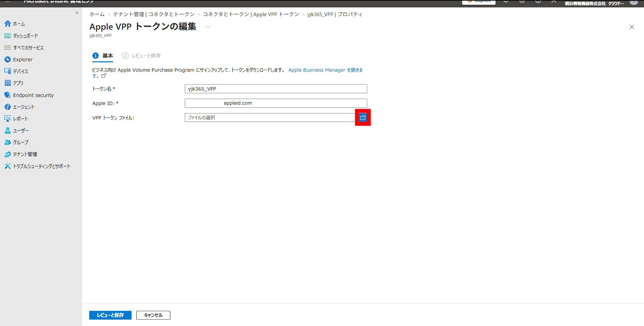Screen dimensions: 644x326
Task: Select the レビューと保存 step tab
Action: pos(141,56)
